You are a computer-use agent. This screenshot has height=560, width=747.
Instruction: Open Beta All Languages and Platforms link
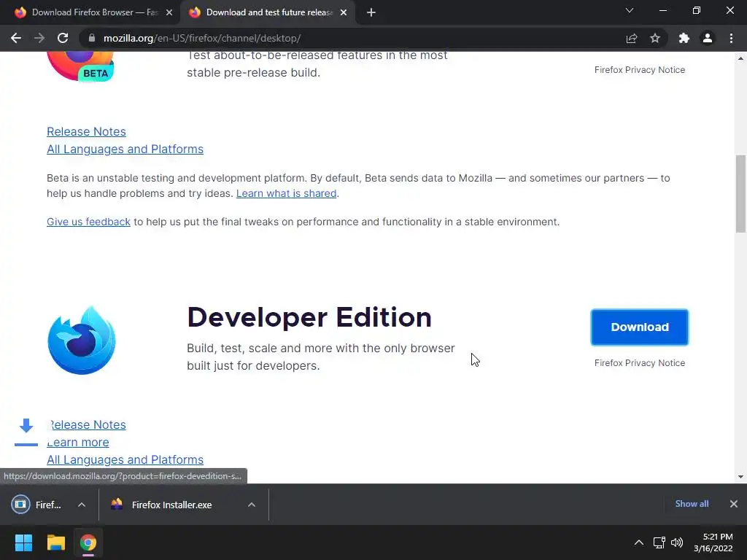tap(125, 149)
